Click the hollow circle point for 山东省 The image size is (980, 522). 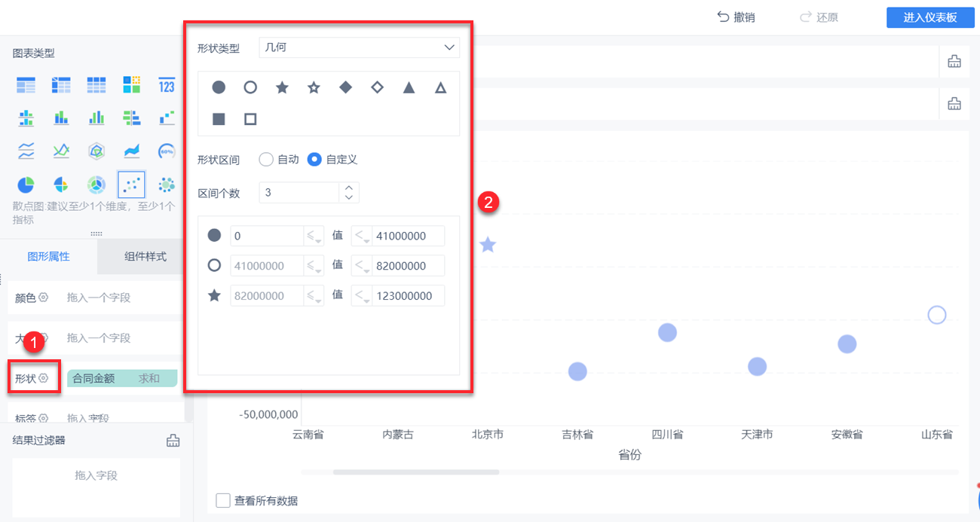pyautogui.click(x=937, y=315)
